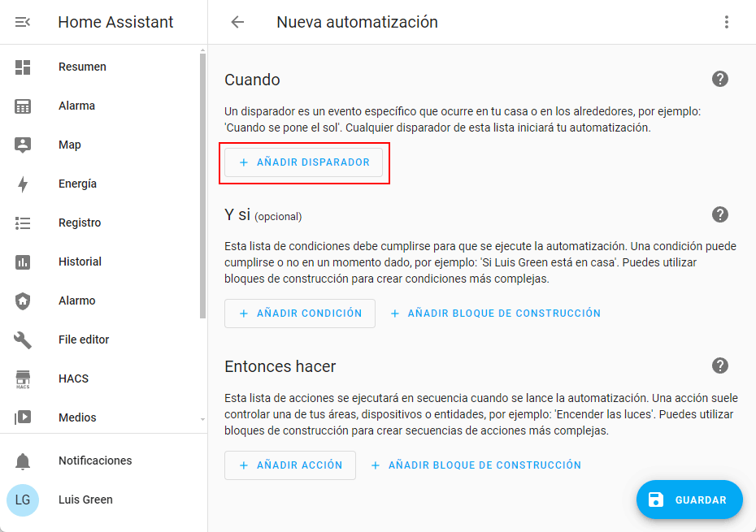Open Registro logbook from sidebar

coord(80,223)
